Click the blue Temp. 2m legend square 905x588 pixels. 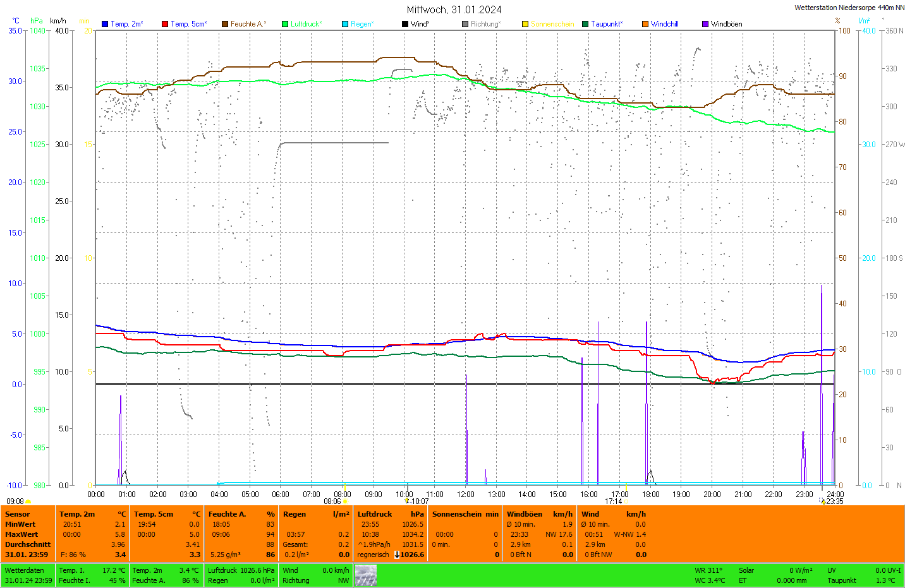[105, 24]
